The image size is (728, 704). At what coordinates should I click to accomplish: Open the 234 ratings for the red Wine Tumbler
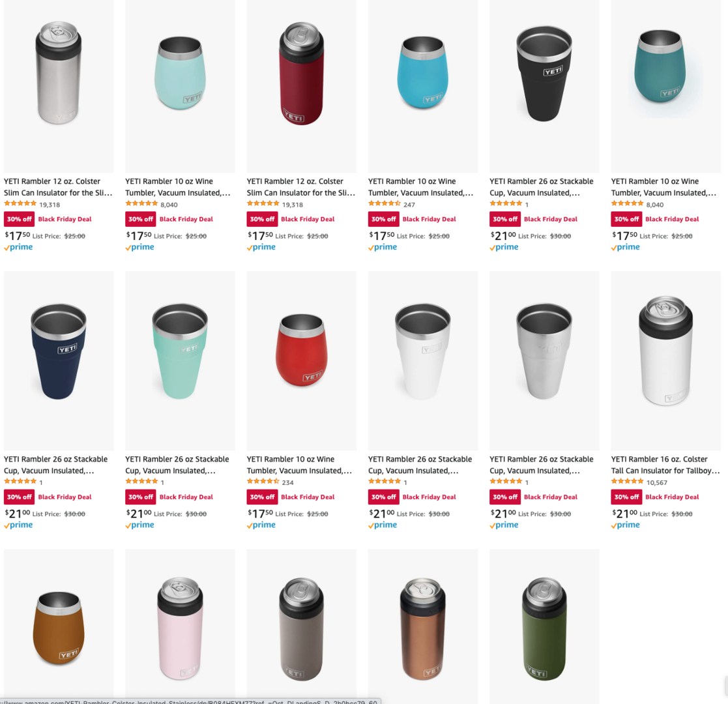[x=288, y=482]
